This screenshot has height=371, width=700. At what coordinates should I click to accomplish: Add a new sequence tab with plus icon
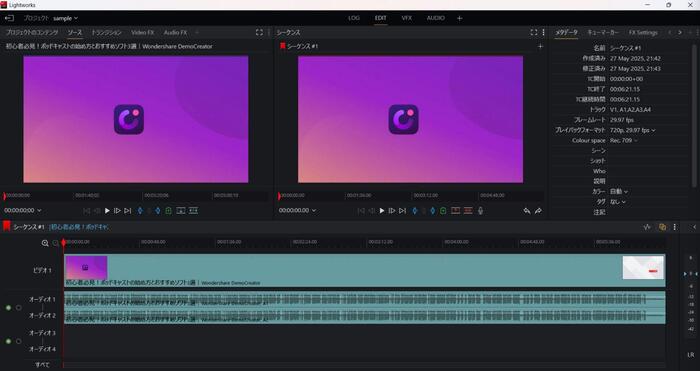[x=540, y=46]
